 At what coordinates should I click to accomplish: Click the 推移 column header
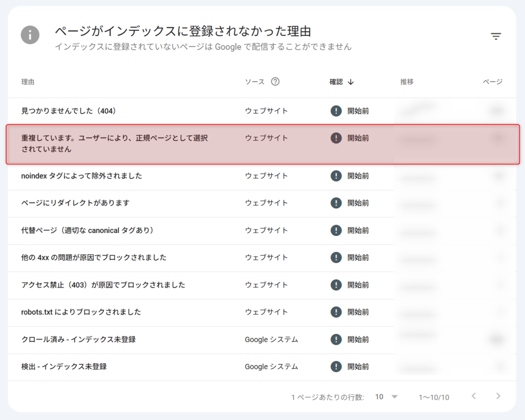pos(406,81)
